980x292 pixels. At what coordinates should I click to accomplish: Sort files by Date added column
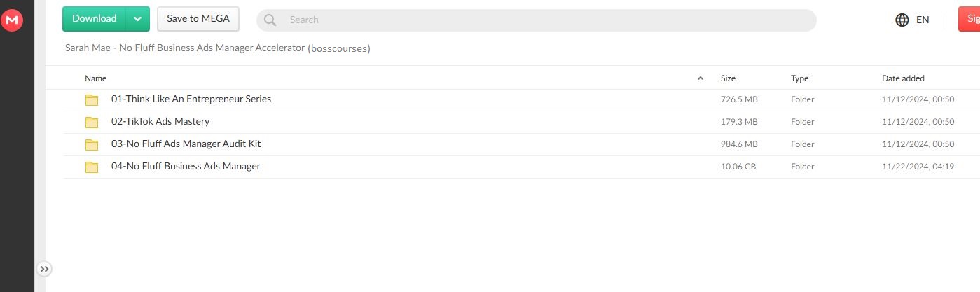[903, 78]
